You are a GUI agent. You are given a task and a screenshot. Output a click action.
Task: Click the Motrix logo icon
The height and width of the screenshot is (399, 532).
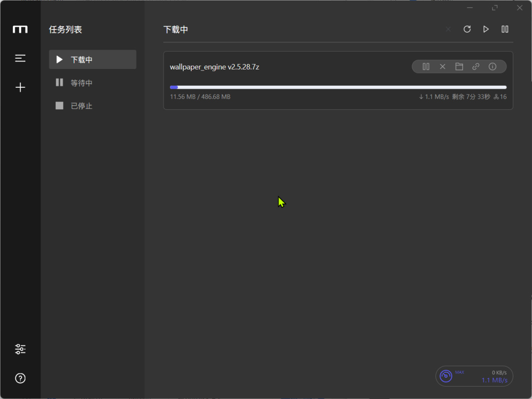click(20, 30)
